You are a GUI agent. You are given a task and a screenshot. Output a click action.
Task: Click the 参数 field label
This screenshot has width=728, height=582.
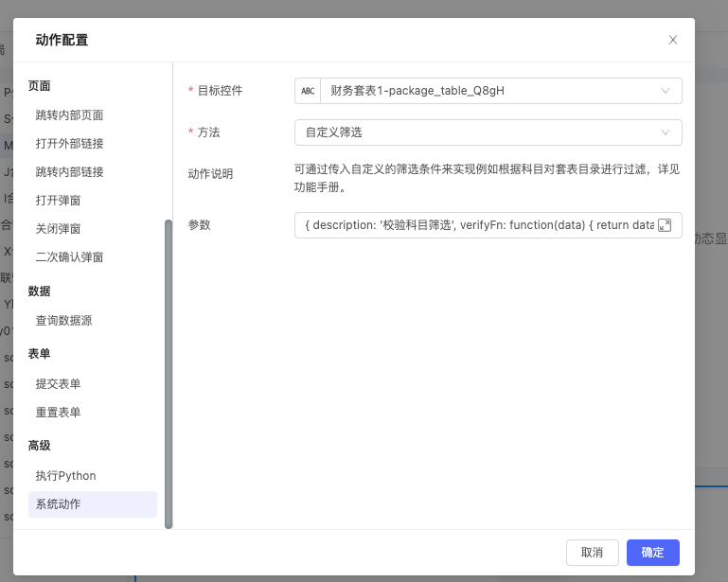(x=199, y=225)
